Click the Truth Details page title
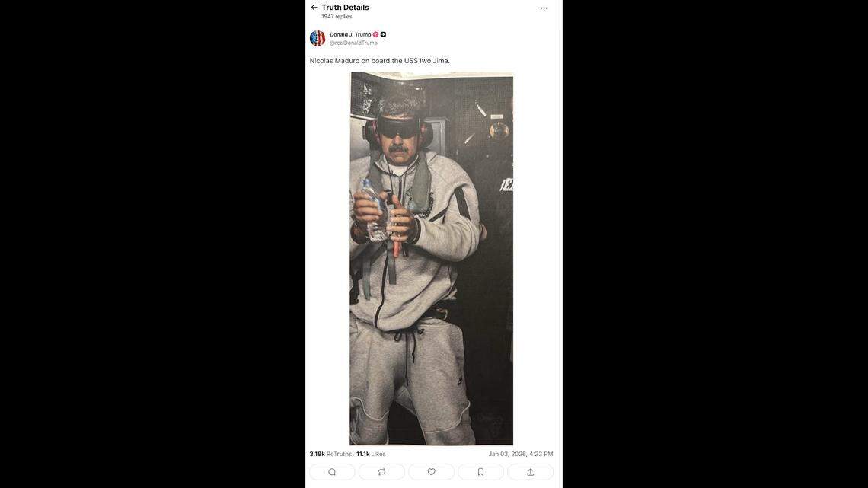868x488 pixels. [345, 7]
